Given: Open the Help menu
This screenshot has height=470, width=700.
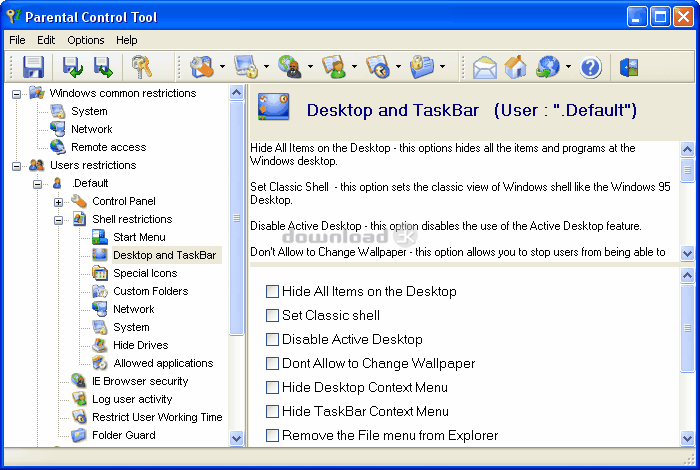Looking at the screenshot, I should [127, 40].
